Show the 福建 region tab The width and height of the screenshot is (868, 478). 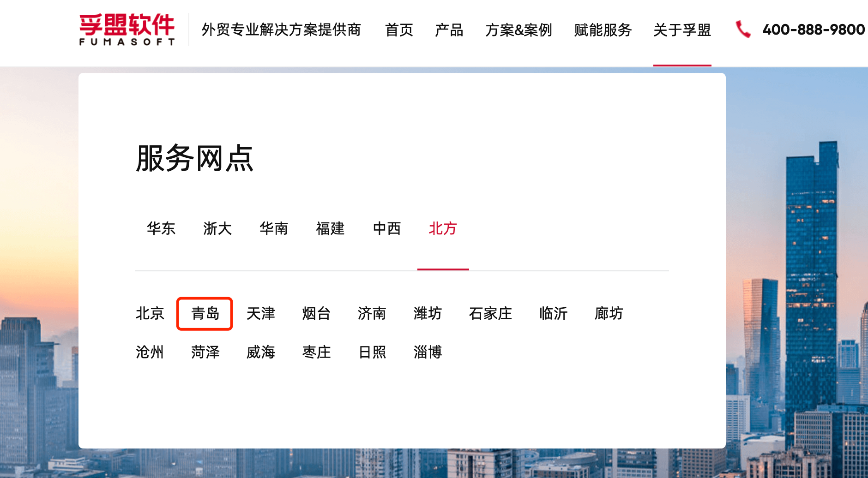pos(330,228)
